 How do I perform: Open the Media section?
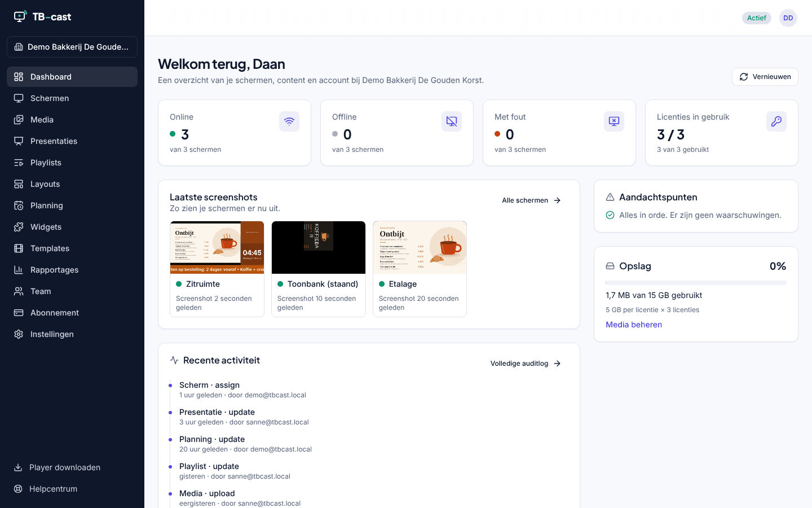coord(72,120)
